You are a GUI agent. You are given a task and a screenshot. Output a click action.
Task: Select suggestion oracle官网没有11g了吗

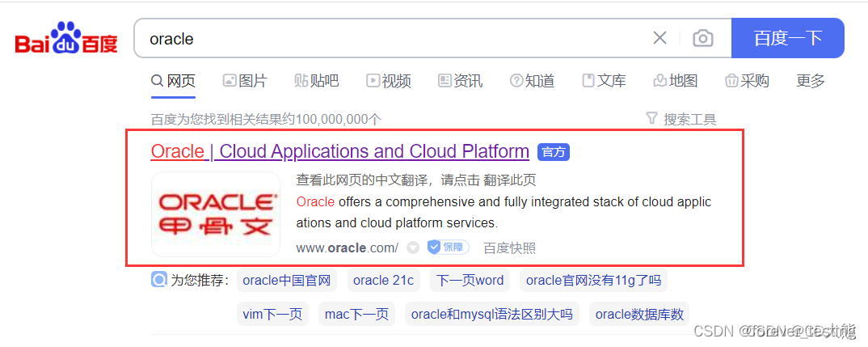[x=593, y=281]
